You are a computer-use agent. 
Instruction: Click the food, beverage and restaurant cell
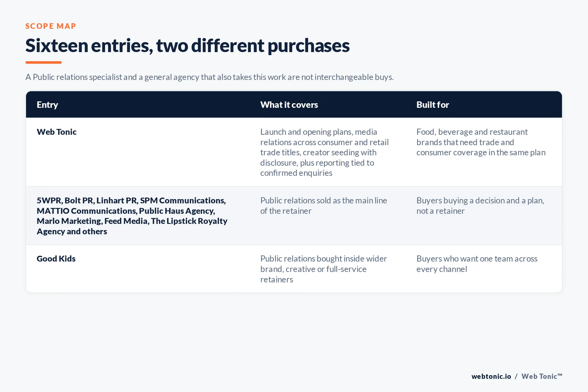coord(481,142)
